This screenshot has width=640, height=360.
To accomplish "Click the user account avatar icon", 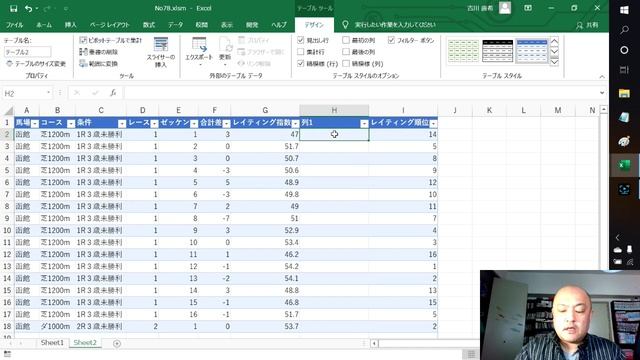I will click(x=505, y=8).
